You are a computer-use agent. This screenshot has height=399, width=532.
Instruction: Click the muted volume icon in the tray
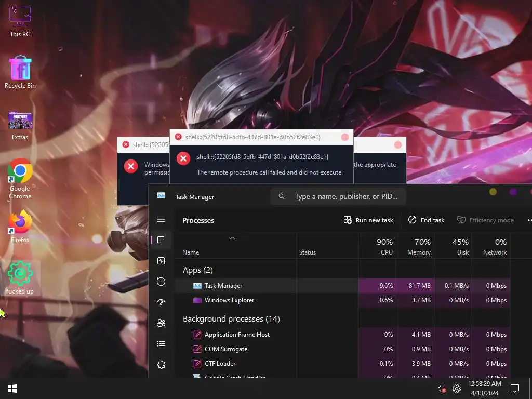coord(441,389)
